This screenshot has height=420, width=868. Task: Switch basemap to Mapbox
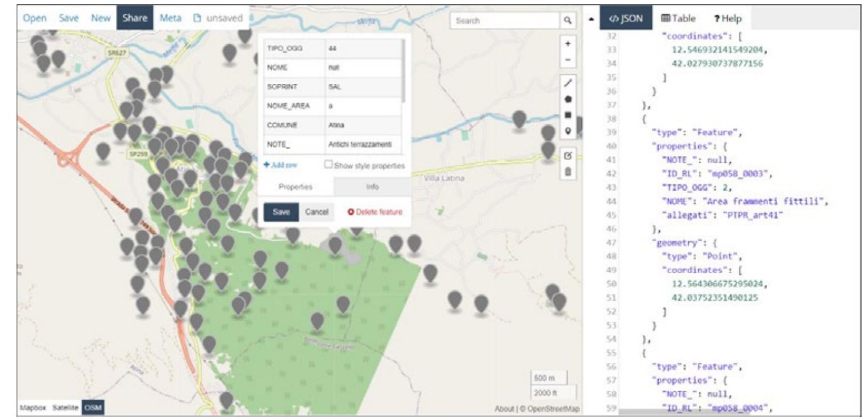pos(33,408)
